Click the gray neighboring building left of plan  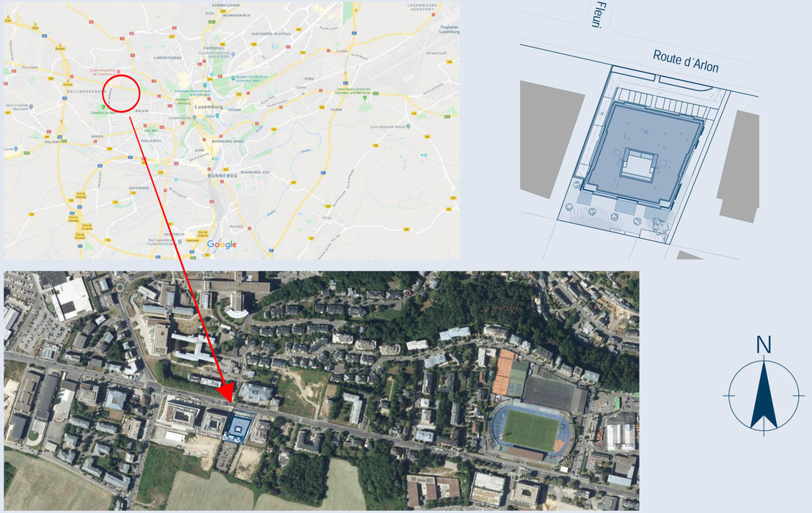(552, 140)
